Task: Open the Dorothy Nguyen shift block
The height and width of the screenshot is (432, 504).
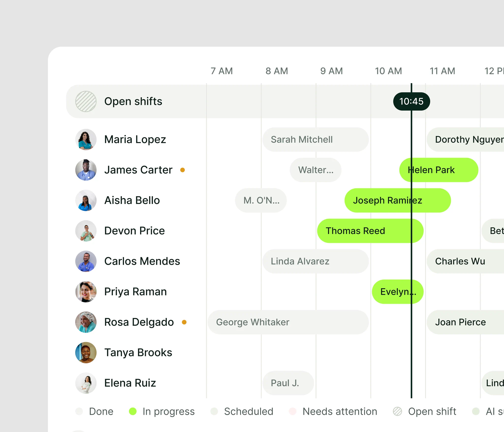Action: coord(465,139)
